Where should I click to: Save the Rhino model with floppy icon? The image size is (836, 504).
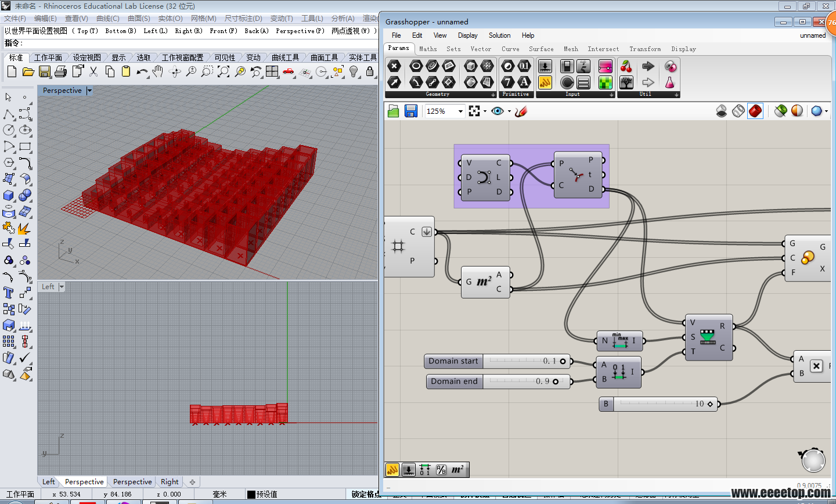point(45,71)
